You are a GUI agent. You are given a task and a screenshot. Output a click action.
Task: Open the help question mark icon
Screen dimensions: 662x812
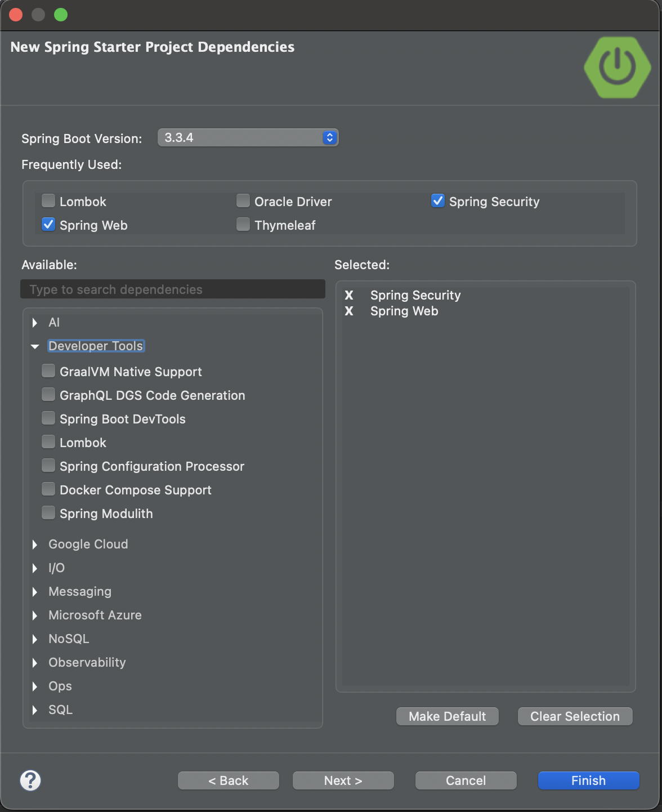[x=30, y=780]
